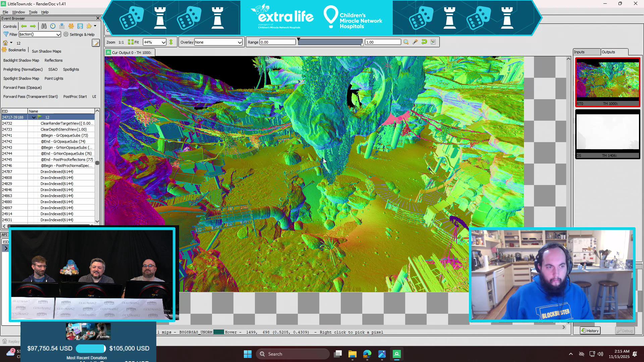Image resolution: width=644 pixels, height=362 pixels.
Task: Reset range with the green arrow icon
Action: pyautogui.click(x=424, y=42)
